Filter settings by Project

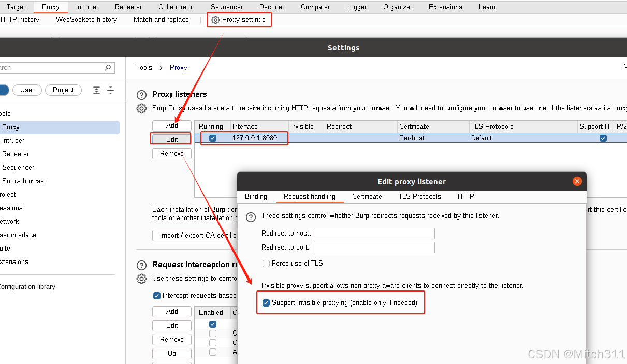[x=64, y=90]
